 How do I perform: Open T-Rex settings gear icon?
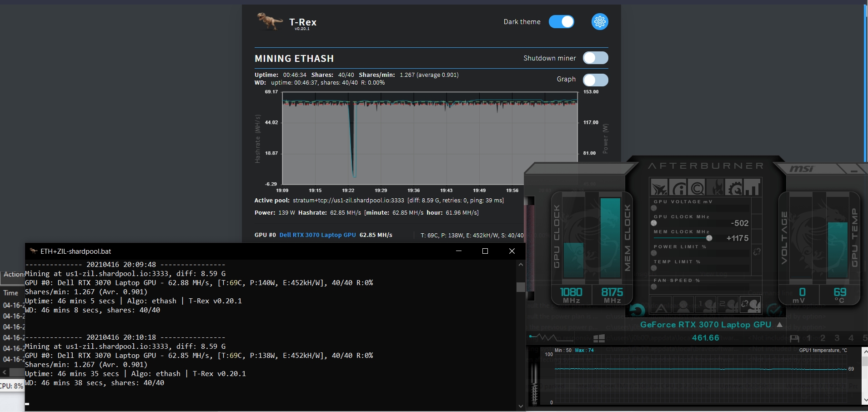pos(600,21)
